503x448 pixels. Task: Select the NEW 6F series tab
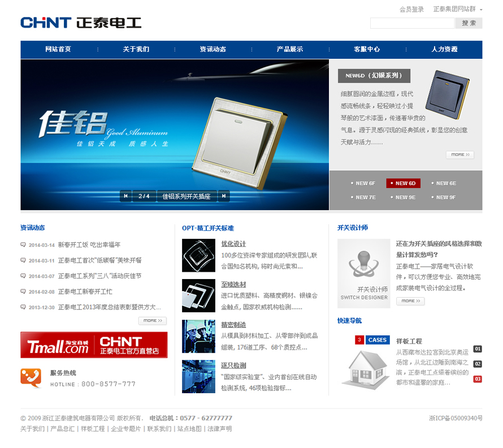pyautogui.click(x=363, y=184)
